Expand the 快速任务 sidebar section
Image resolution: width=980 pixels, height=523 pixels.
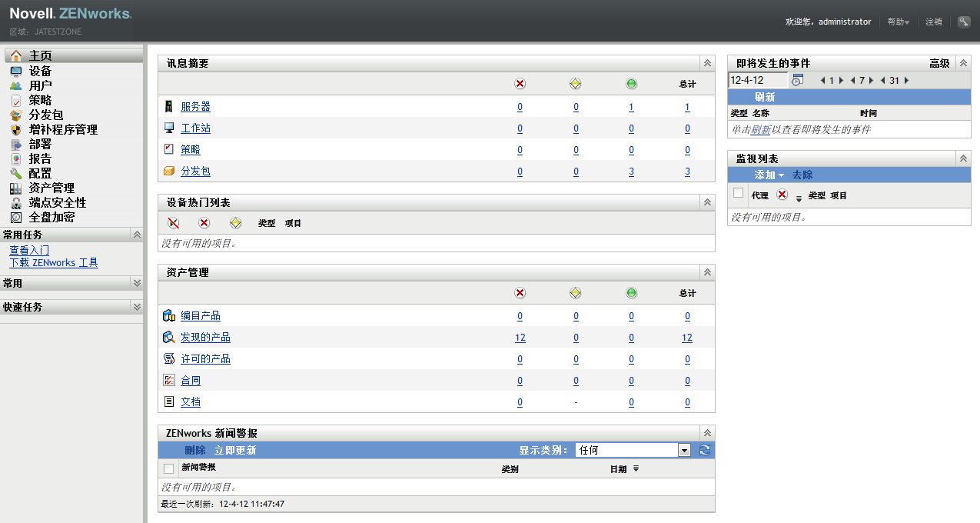tap(137, 307)
